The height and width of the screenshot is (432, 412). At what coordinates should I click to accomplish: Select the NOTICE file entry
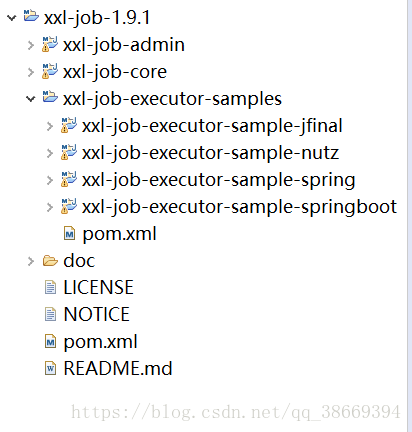click(x=97, y=314)
